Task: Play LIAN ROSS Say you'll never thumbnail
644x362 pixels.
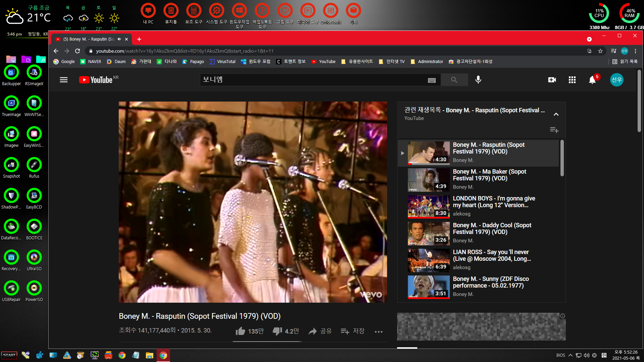Action: pyautogui.click(x=429, y=260)
